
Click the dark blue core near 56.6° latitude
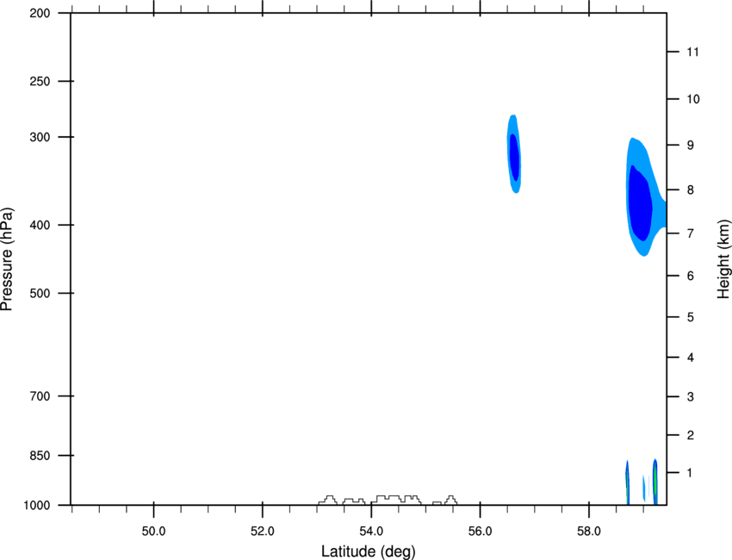(x=514, y=157)
